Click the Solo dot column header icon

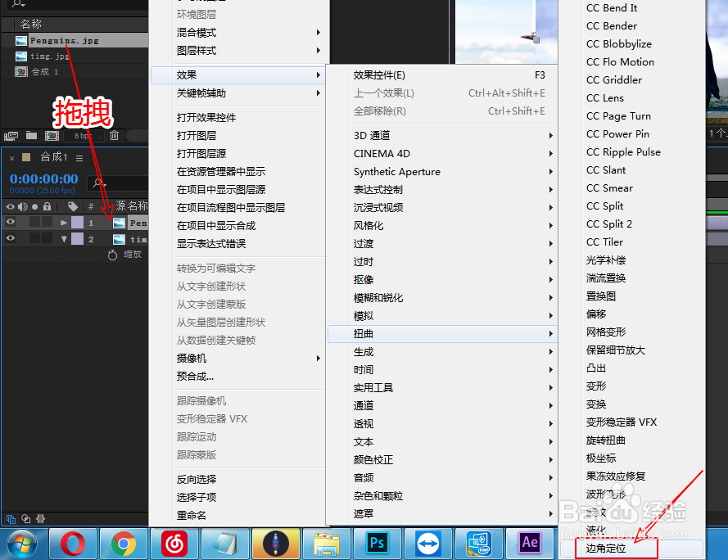click(x=35, y=206)
